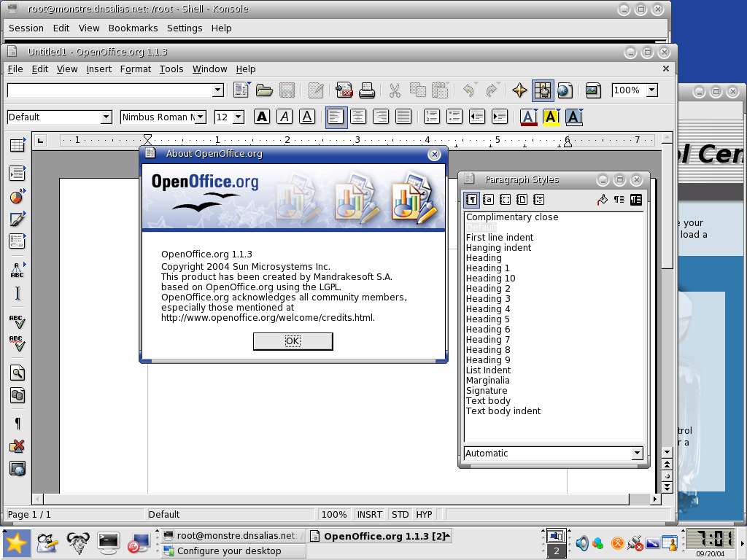747x560 pixels.
Task: Click the Edit AutoText icon
Action: [18, 270]
